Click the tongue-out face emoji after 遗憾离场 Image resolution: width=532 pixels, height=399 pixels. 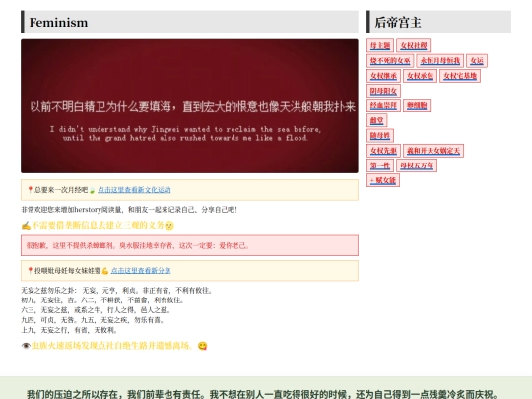(203, 346)
